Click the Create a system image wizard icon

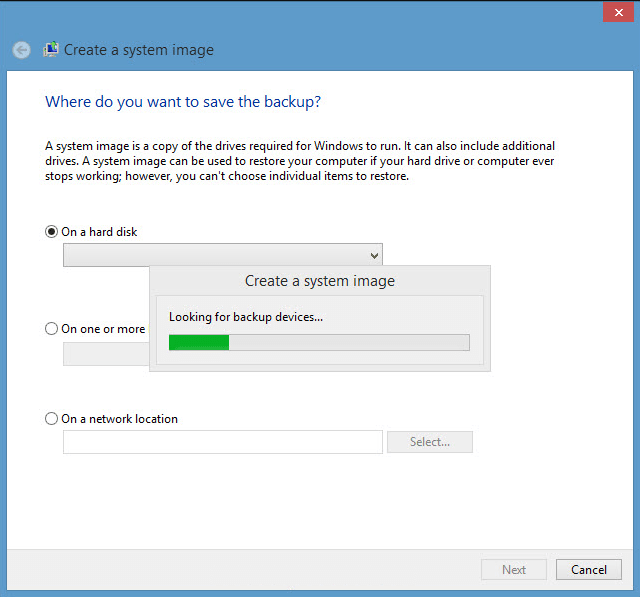pos(51,49)
